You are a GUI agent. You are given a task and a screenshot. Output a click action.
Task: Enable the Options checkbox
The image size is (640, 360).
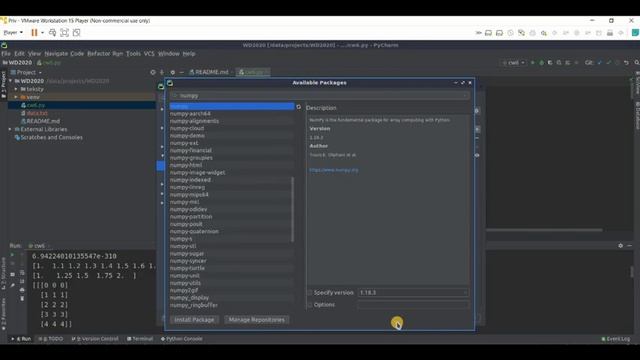click(310, 305)
